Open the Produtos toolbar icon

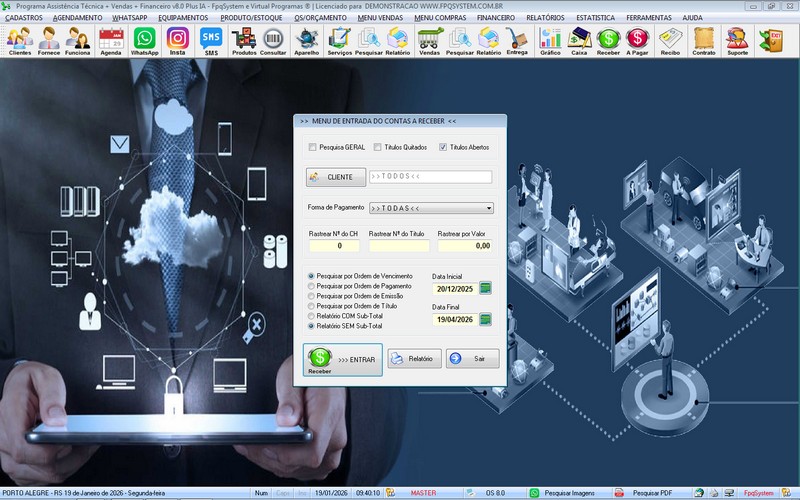244,41
